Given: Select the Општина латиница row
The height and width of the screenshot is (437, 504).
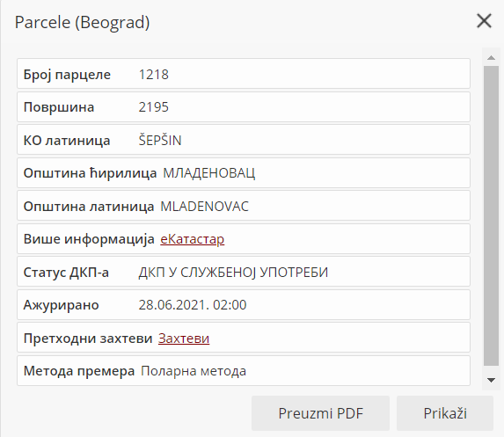Looking at the screenshot, I should coord(244,206).
